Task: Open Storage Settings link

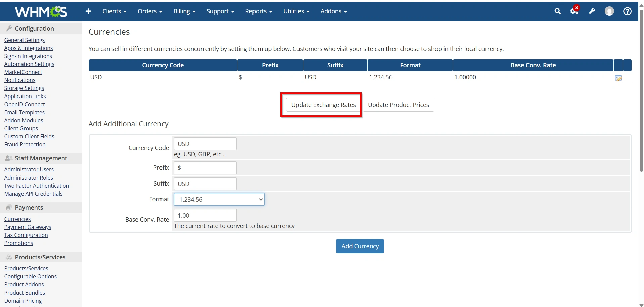Action: 24,88
